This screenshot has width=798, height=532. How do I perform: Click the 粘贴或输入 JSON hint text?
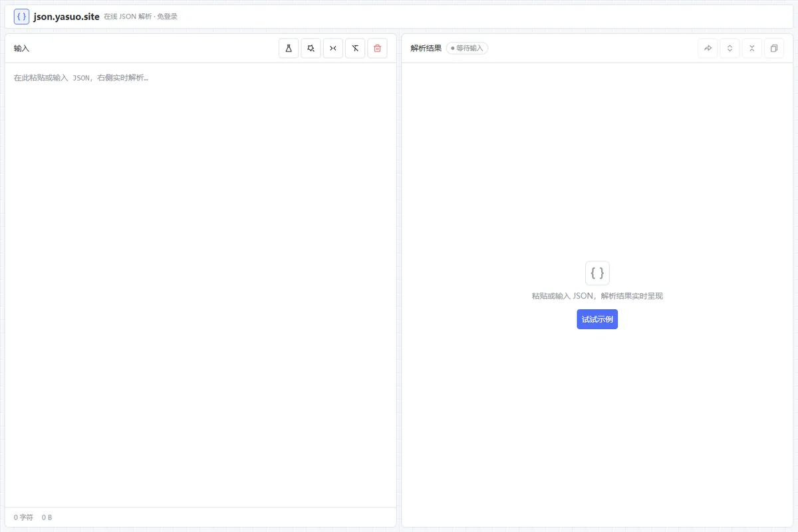[x=597, y=296]
